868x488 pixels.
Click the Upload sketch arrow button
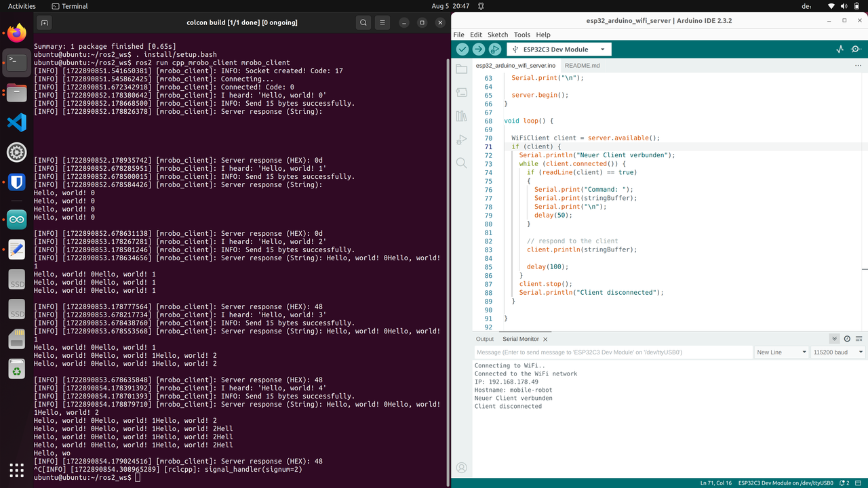tap(479, 49)
